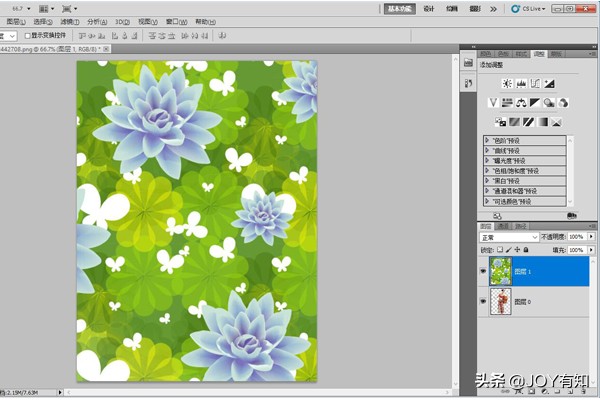This screenshot has width=600, height=400.
Task: Open the 不透明度 slider arrow
Action: tap(591, 237)
